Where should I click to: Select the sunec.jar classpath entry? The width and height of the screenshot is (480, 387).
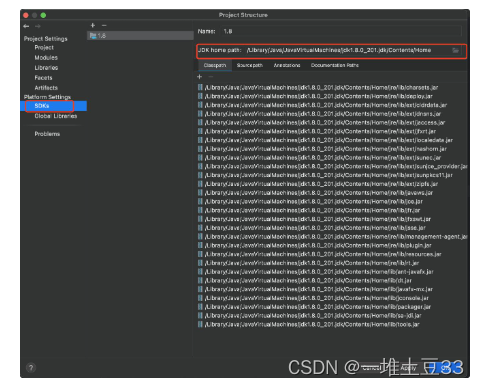click(x=319, y=158)
